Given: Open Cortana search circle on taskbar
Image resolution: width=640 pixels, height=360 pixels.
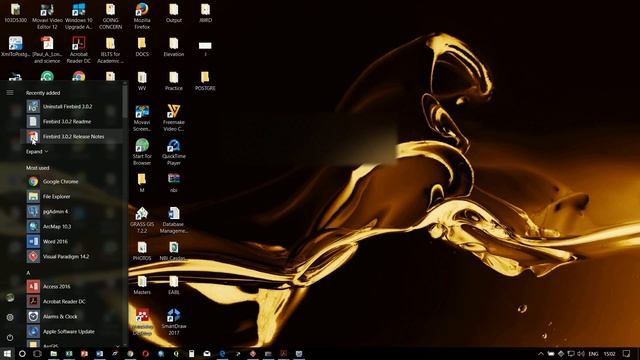Looking at the screenshot, I should coord(22,353).
